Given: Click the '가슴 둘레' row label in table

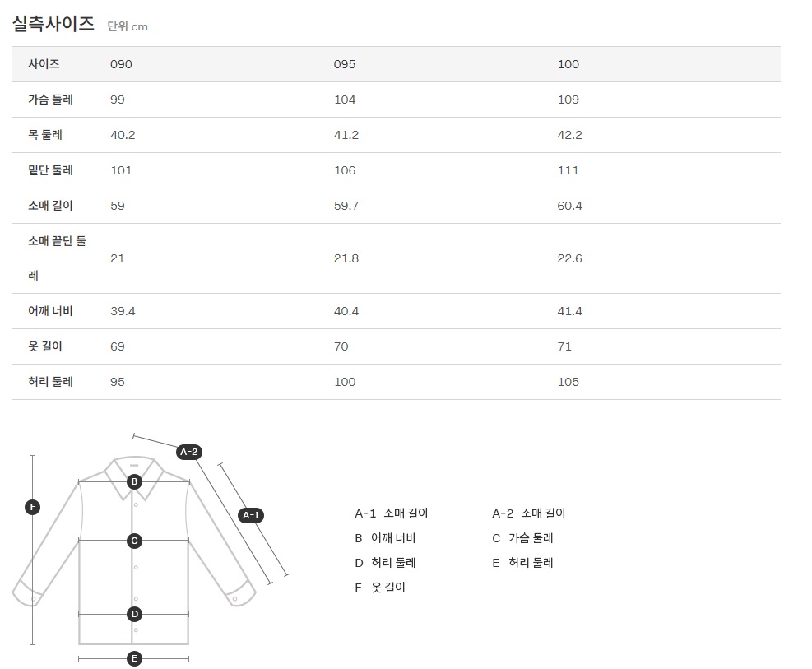Looking at the screenshot, I should (x=51, y=100).
